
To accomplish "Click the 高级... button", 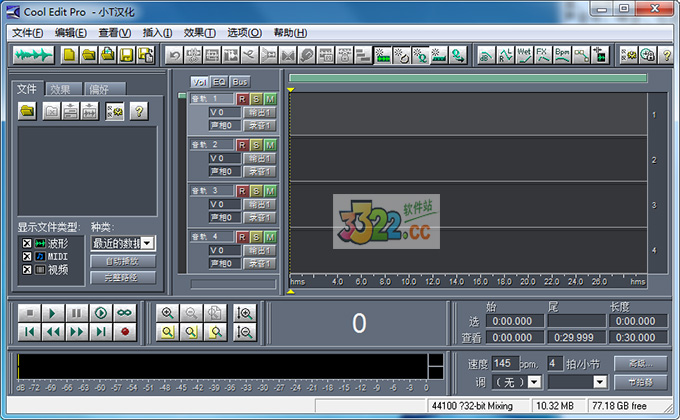I will click(640, 364).
